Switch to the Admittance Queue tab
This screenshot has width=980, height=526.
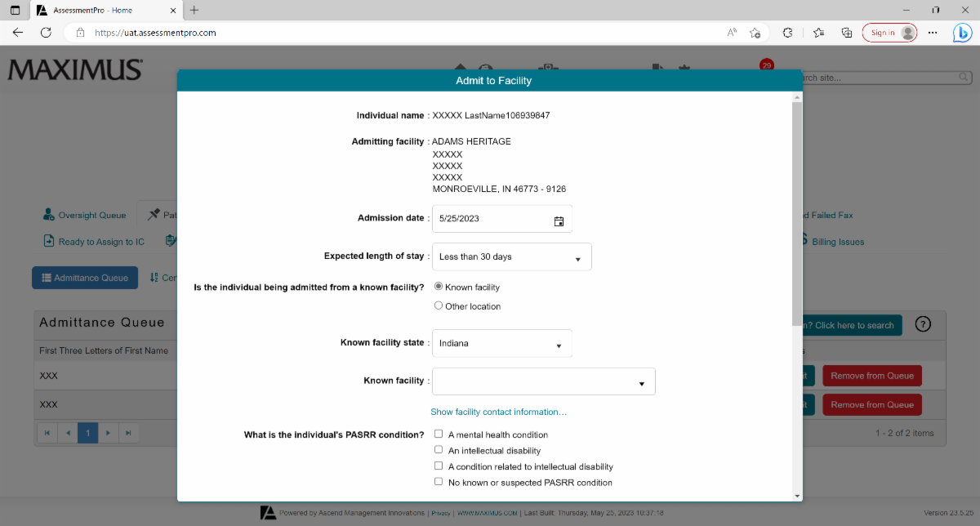(x=85, y=278)
